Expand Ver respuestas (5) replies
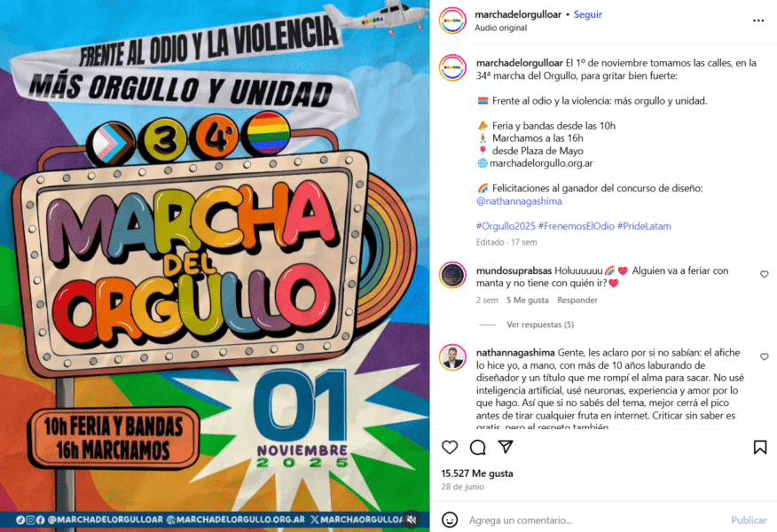777x532 pixels. [540, 325]
